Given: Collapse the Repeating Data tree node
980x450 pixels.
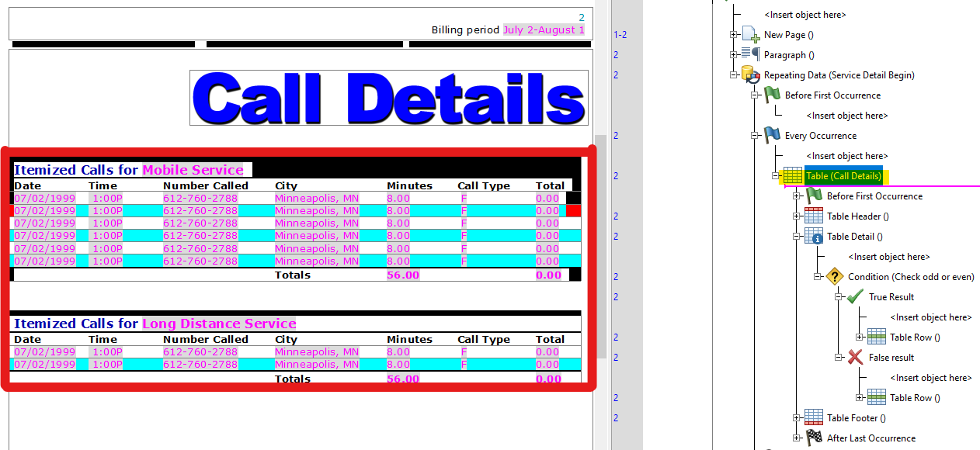Looking at the screenshot, I should click(734, 74).
